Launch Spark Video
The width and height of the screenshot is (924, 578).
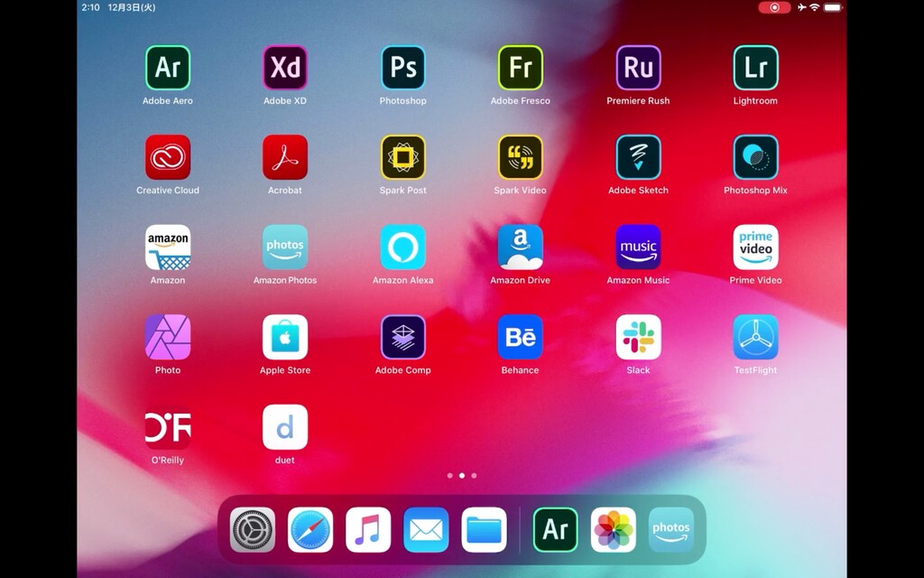(x=521, y=157)
